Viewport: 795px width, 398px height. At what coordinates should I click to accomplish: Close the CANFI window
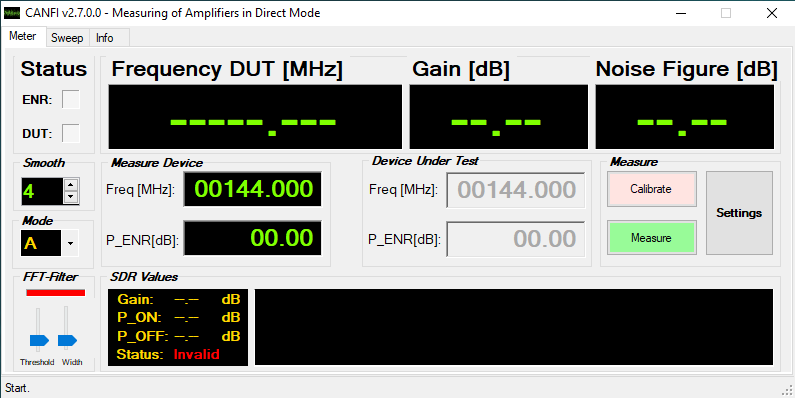772,13
